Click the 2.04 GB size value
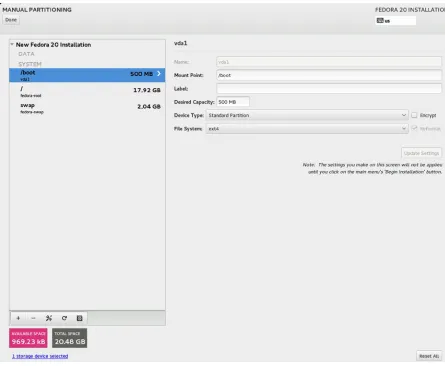Screen dimensions: 445x366 click(x=149, y=106)
